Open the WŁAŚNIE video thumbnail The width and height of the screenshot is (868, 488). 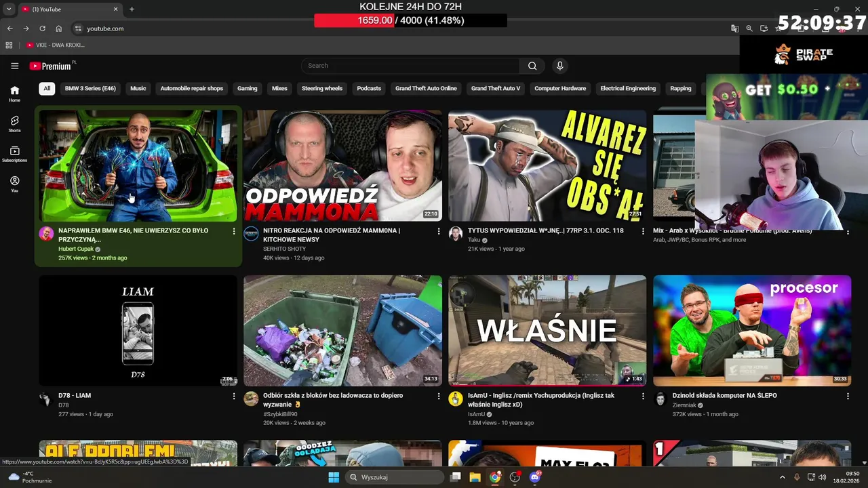[x=547, y=331]
